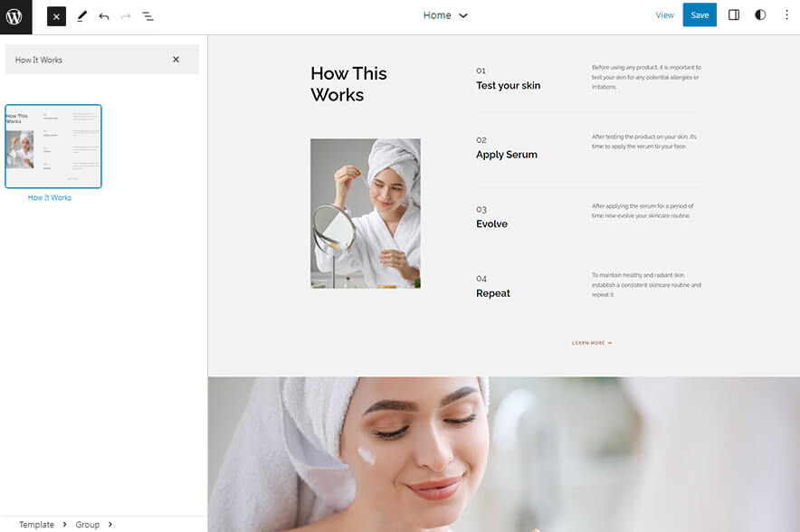Expand the Home template dropdown

pos(445,15)
